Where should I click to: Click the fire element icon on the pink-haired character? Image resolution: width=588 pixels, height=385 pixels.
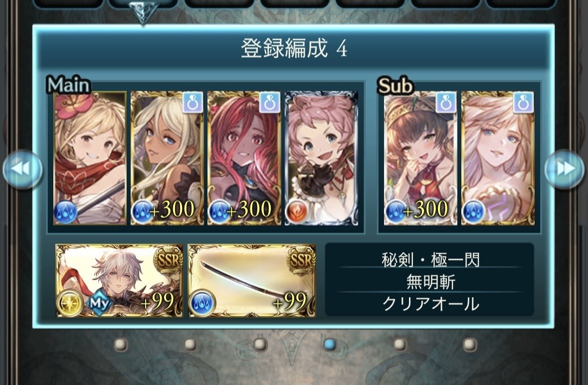[x=297, y=211]
